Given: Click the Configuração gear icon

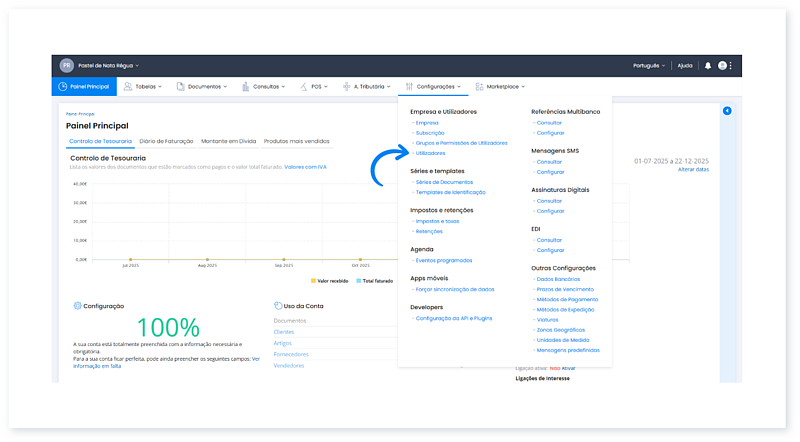Looking at the screenshot, I should (77, 306).
